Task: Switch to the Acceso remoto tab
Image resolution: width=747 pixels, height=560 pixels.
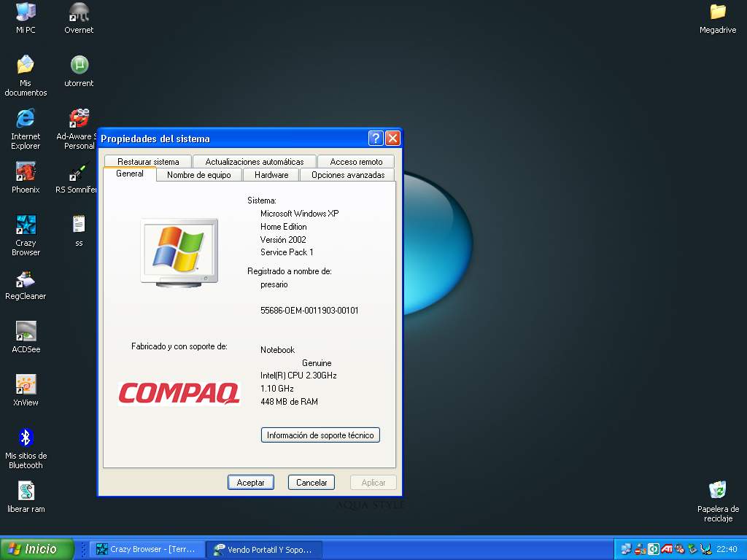Action: 356,161
